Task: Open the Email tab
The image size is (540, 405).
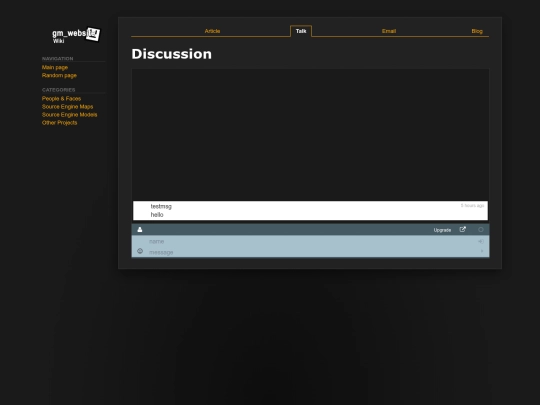Action: pyautogui.click(x=389, y=31)
